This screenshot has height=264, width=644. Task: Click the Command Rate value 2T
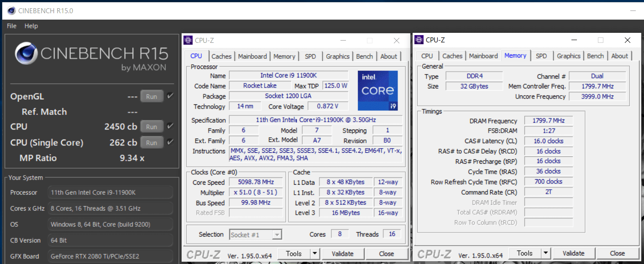coord(548,192)
